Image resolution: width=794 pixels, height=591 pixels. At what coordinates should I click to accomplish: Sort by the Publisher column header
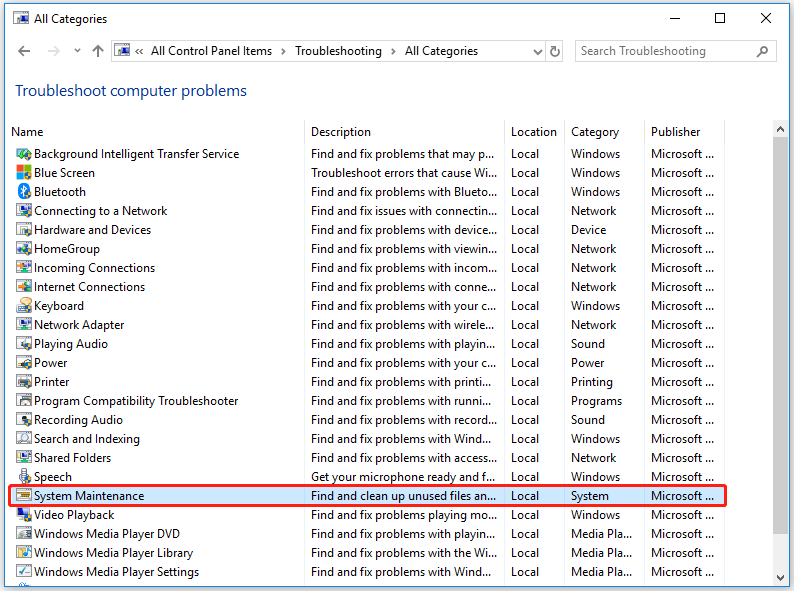point(684,132)
